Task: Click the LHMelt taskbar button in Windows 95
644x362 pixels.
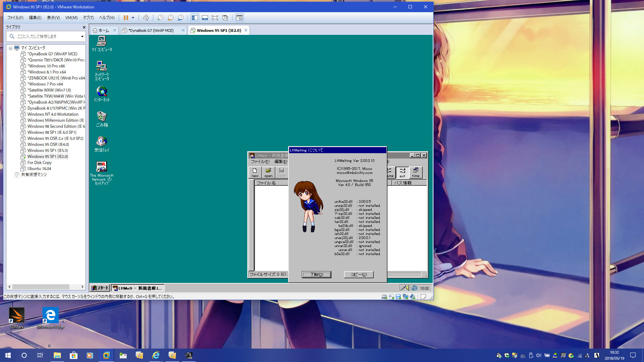Action: pyautogui.click(x=138, y=288)
